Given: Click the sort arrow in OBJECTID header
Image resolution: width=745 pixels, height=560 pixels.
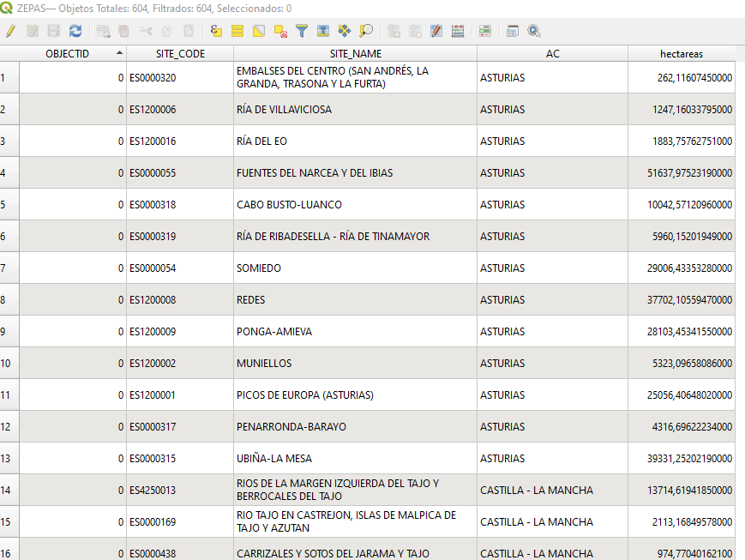Looking at the screenshot, I should click(x=119, y=53).
